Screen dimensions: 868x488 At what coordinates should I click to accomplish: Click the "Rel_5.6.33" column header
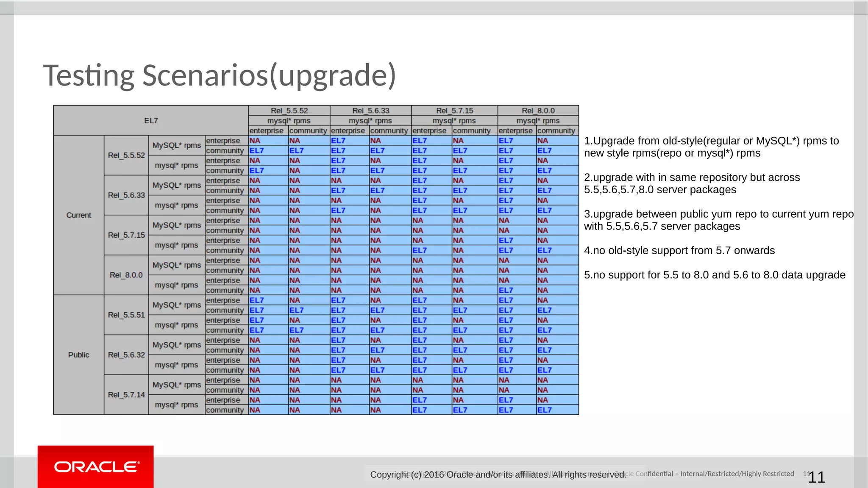coord(371,111)
